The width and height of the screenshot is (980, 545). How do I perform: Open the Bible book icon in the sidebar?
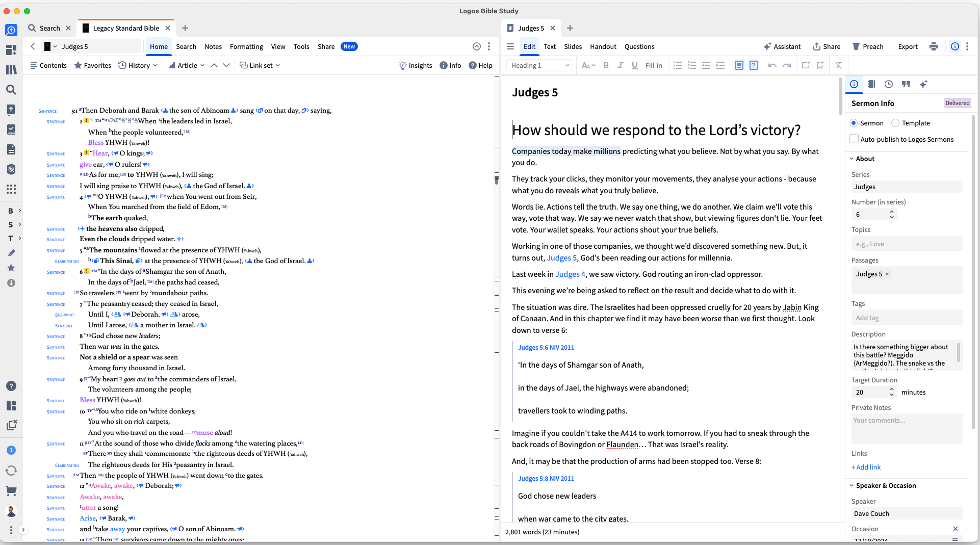11,110
